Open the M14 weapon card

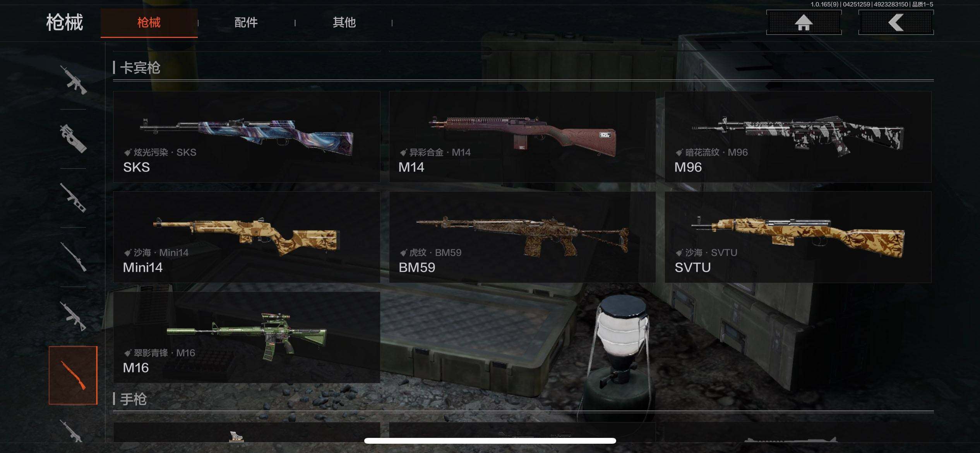click(522, 137)
